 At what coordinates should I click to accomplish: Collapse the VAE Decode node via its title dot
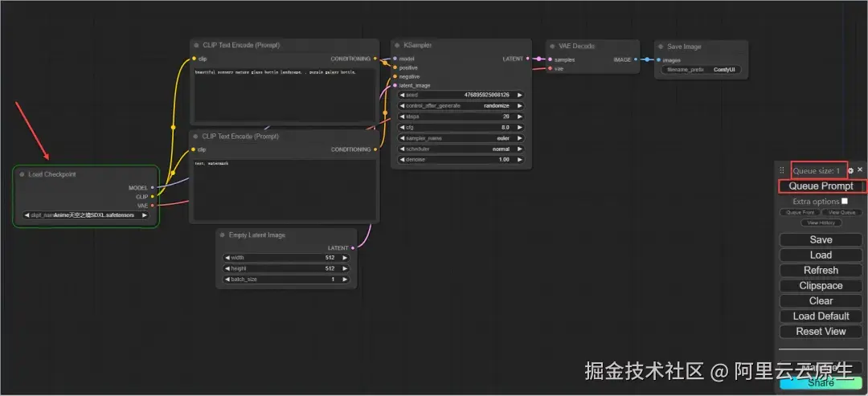pyautogui.click(x=552, y=47)
